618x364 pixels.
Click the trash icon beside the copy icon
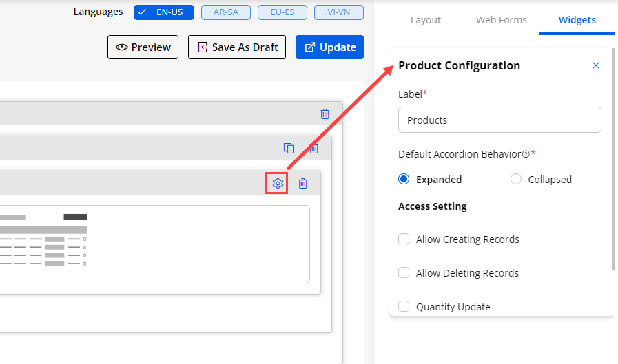313,148
